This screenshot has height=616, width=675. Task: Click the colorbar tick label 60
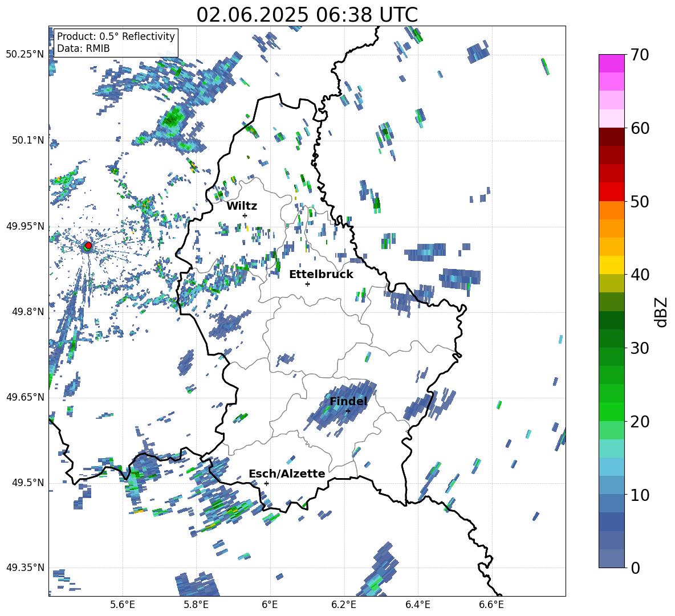pos(640,128)
